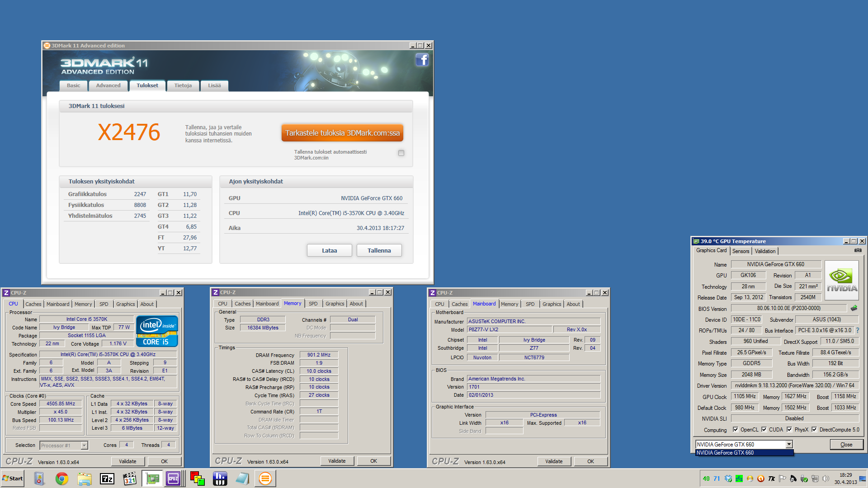
Task: Open volume speaker tray icon
Action: (x=826, y=479)
